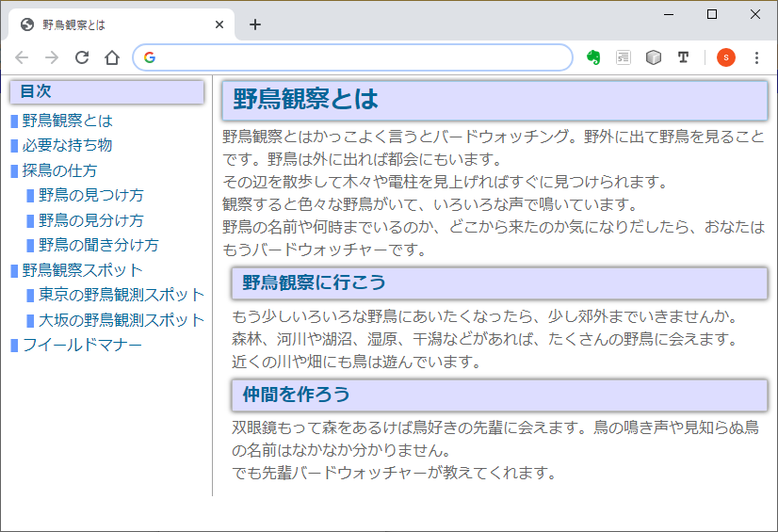Open 東京の野鳥観測スポット link

(121, 295)
